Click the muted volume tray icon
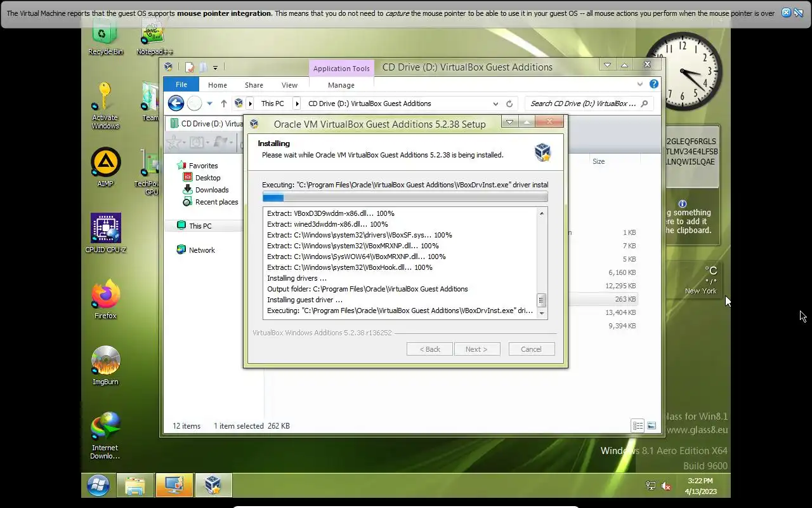The image size is (812, 508). click(x=666, y=486)
